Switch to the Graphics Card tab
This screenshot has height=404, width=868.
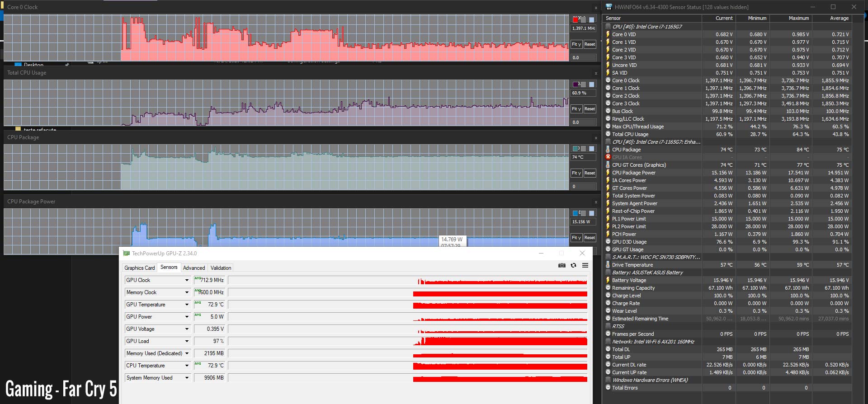coord(140,268)
